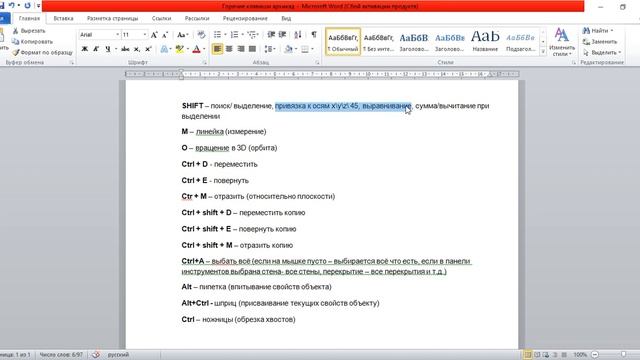Apply yellow text highlight color

click(x=179, y=49)
